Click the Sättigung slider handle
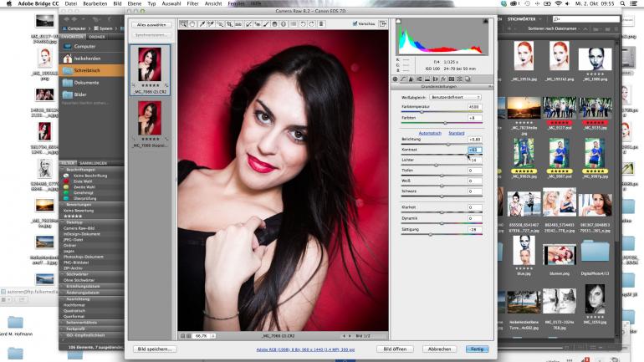The width and height of the screenshot is (644, 362). coord(431,234)
